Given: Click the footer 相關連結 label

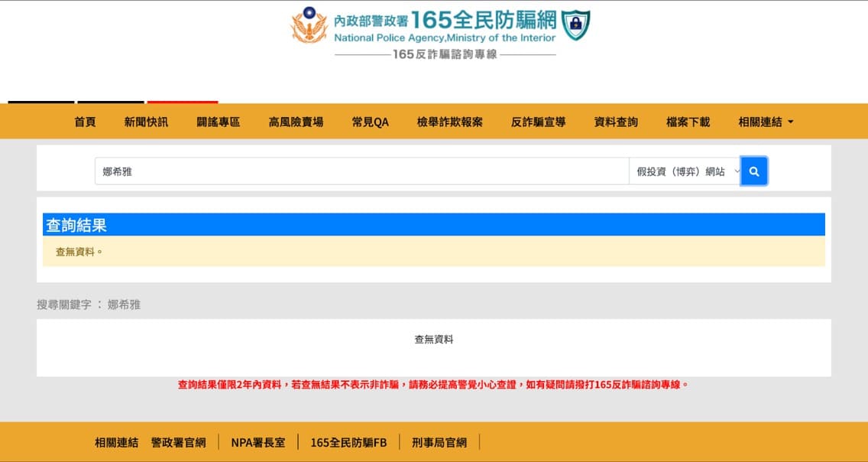Looking at the screenshot, I should [x=116, y=442].
